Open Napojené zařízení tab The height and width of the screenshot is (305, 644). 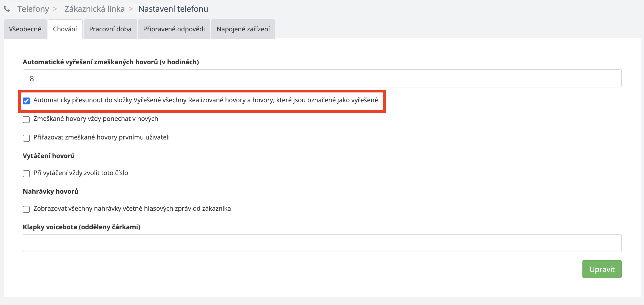(x=243, y=29)
